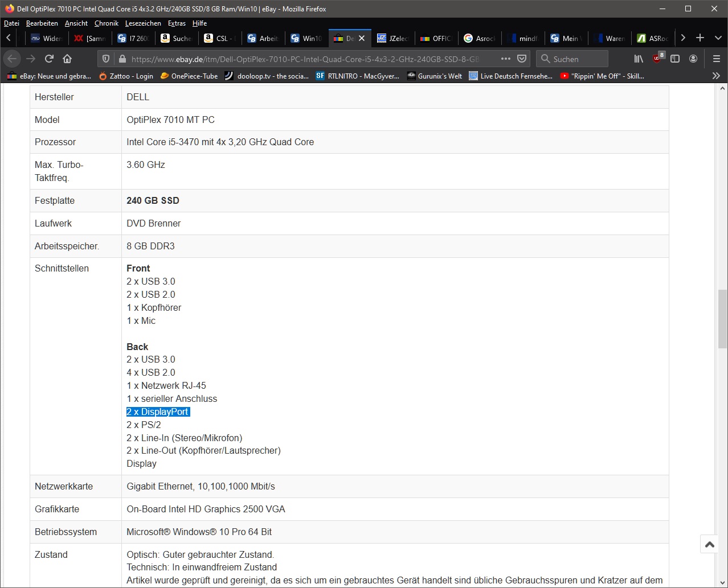Screen dimensions: 728x588
Task: Switch to the [Samn tab
Action: pos(91,38)
